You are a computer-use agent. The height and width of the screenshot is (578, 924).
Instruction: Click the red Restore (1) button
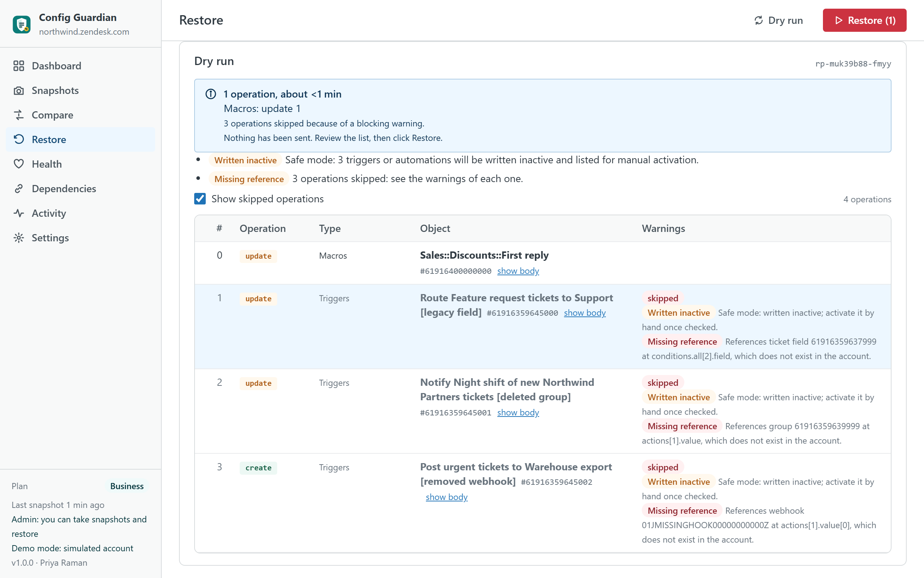pos(864,20)
